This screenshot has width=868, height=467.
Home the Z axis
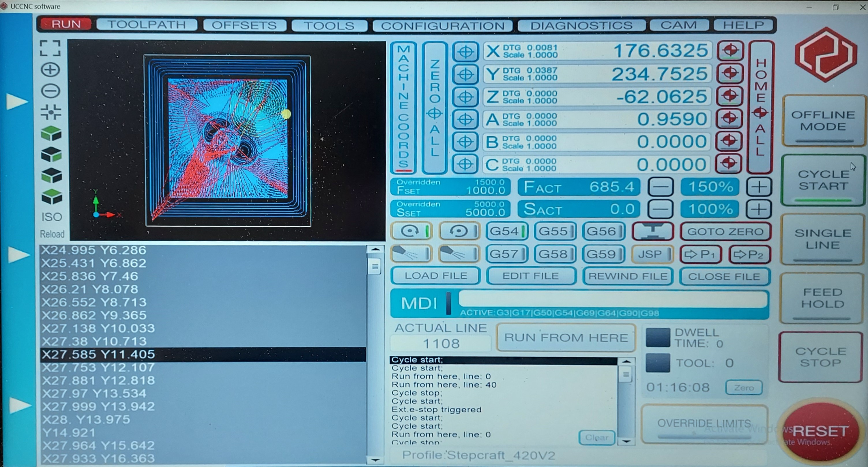click(x=730, y=96)
